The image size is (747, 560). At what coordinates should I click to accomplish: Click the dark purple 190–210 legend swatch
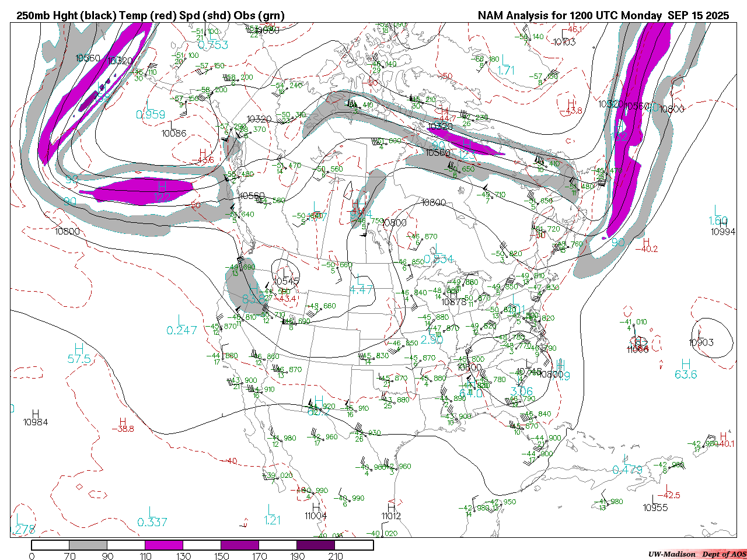316,545
